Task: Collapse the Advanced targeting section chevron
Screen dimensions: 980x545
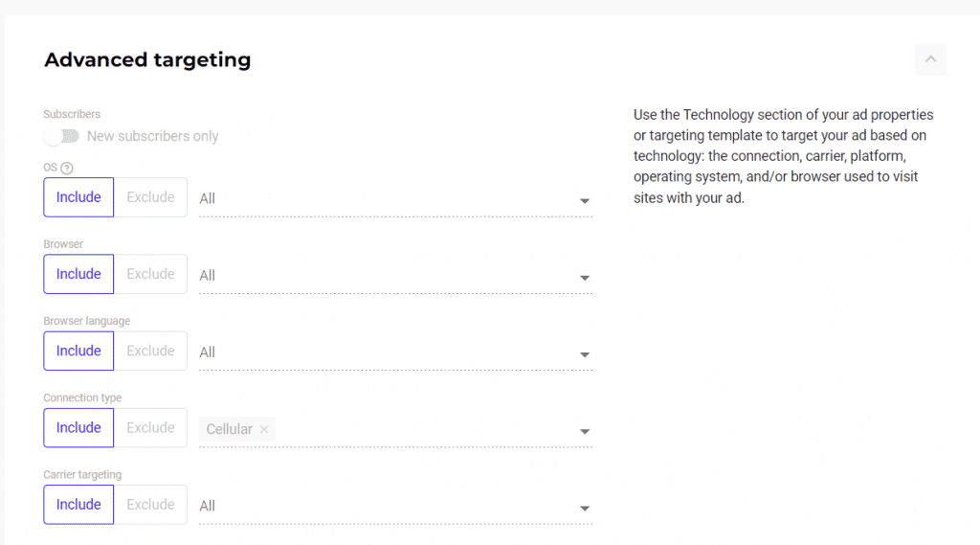Action: [x=930, y=59]
